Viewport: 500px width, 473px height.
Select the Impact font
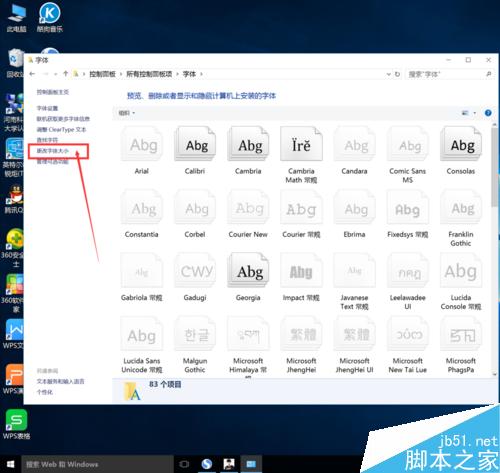point(301,278)
